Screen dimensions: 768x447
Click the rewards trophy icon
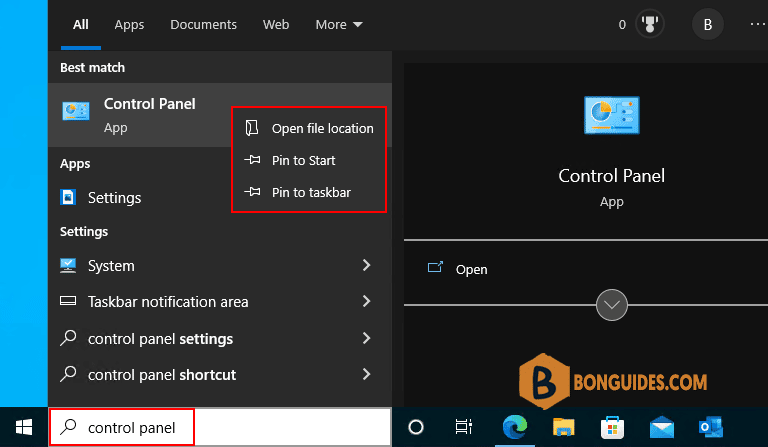[x=650, y=24]
